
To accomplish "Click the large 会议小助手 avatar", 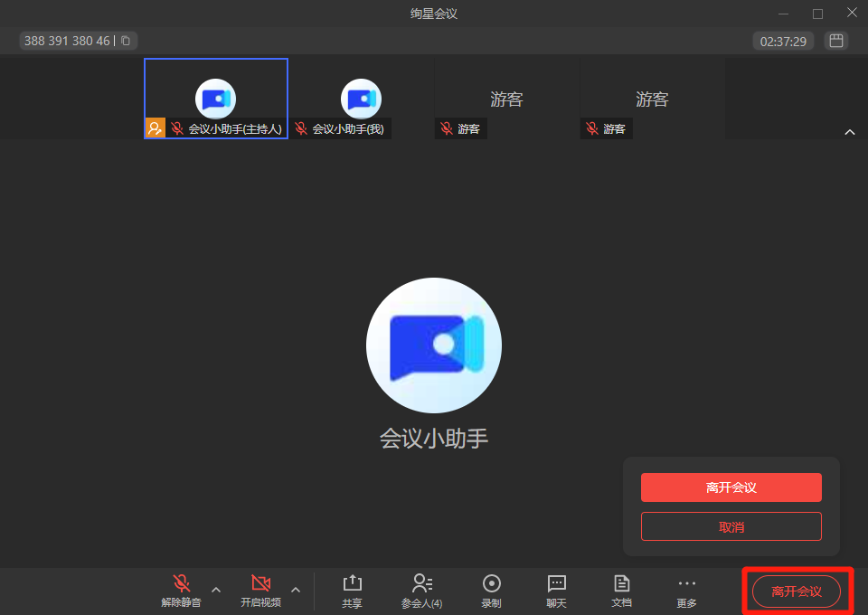I will [434, 345].
